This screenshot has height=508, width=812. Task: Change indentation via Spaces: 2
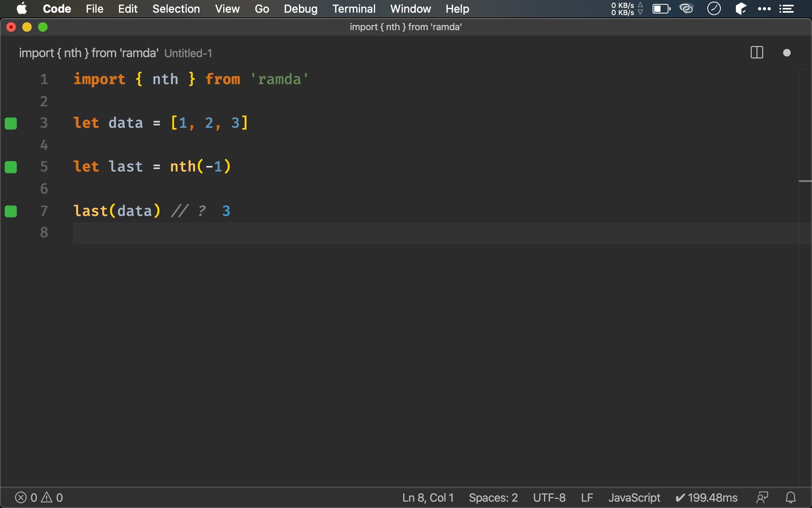point(493,497)
